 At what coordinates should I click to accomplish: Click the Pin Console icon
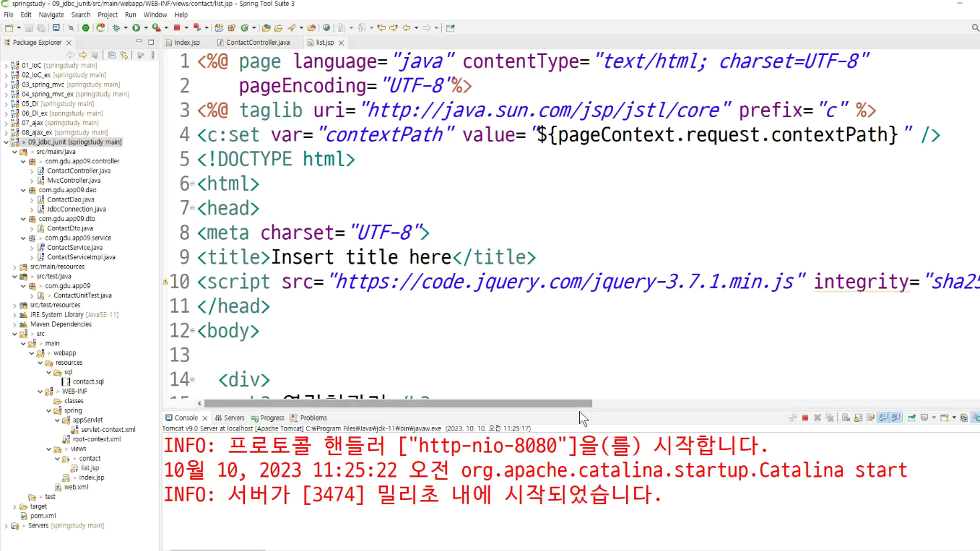point(912,418)
